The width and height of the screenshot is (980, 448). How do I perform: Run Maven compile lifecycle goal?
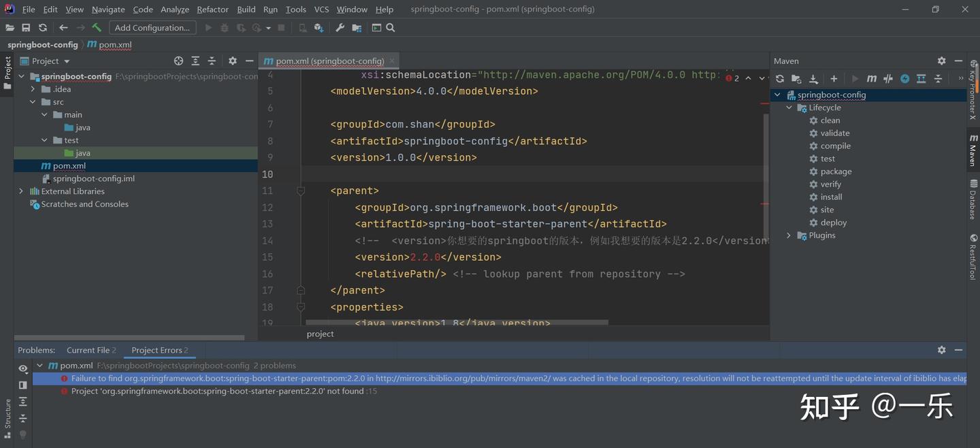tap(835, 146)
